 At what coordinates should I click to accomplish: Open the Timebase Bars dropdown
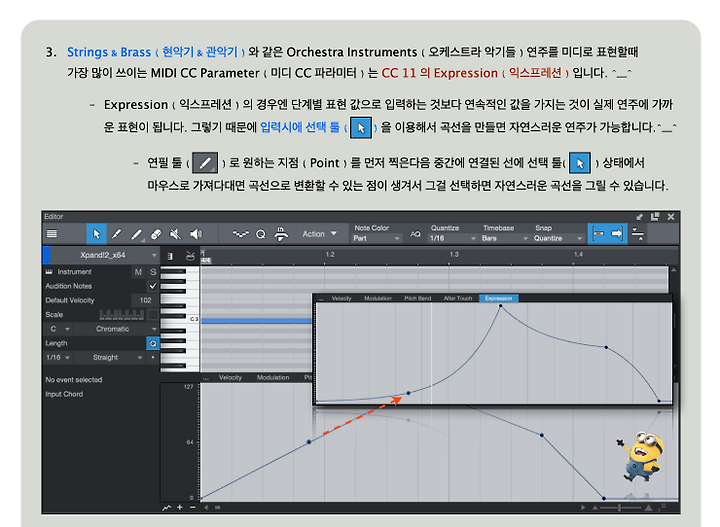pyautogui.click(x=504, y=238)
